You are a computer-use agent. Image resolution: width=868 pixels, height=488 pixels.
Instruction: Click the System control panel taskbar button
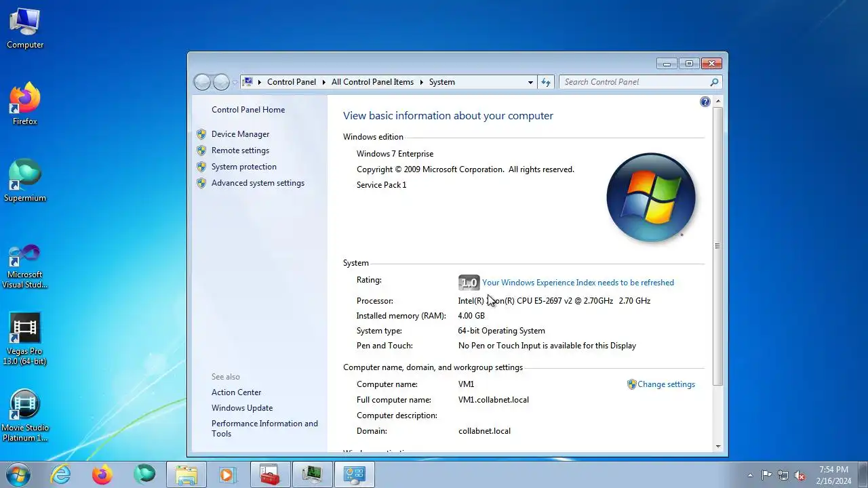pyautogui.click(x=354, y=474)
